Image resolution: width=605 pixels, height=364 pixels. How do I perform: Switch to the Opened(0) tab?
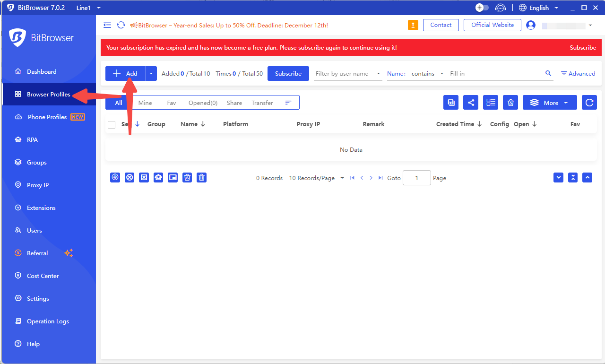(x=203, y=103)
